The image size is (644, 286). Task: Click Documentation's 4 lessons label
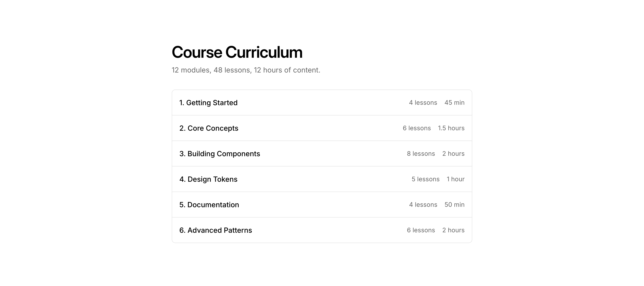(423, 205)
